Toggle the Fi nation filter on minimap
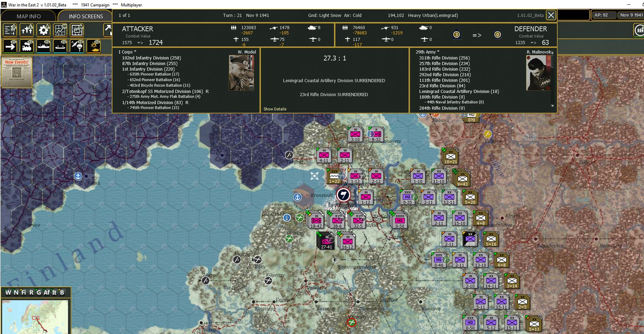Viewport: 644px width, 334px height. coord(24,293)
